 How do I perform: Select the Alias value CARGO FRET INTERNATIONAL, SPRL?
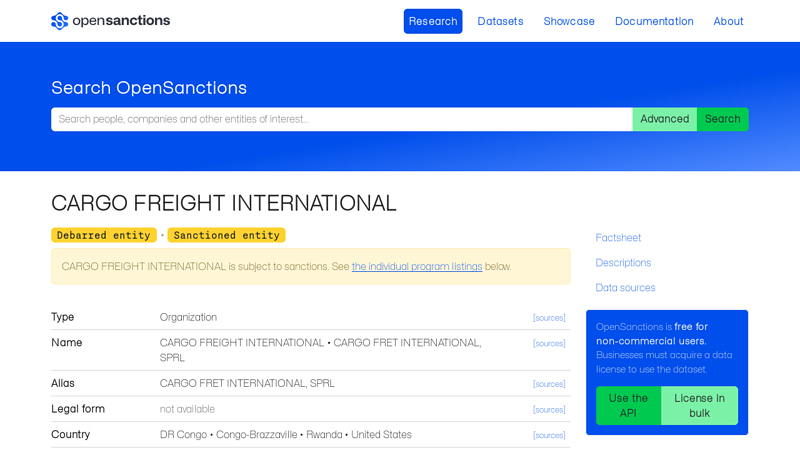pos(247,384)
